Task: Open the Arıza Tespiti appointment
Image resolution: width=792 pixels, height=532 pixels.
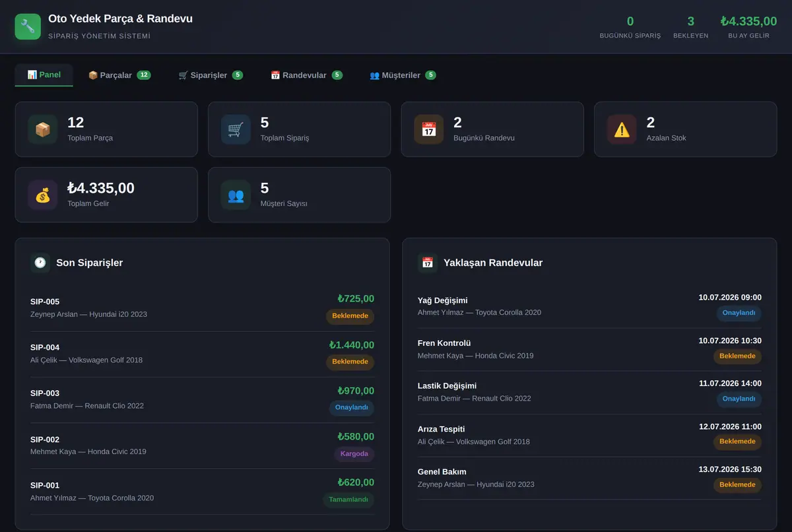Action: [x=589, y=436]
